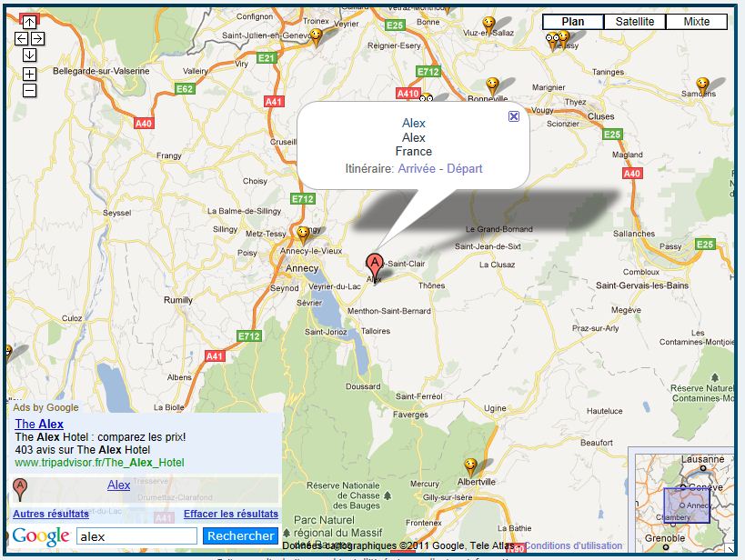Open the smiley marker beside the googly-eyes marker

click(x=563, y=38)
